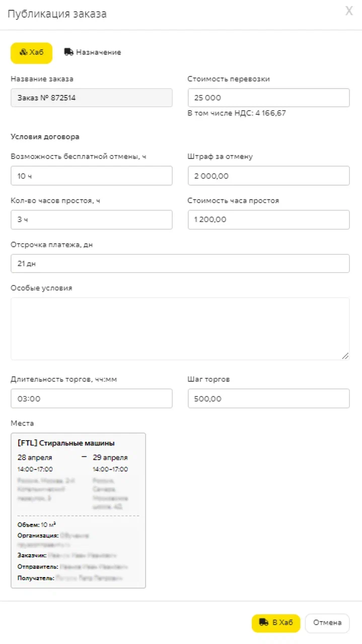Close the dialog with the X icon
This screenshot has height=644, width=362.
tap(349, 11)
